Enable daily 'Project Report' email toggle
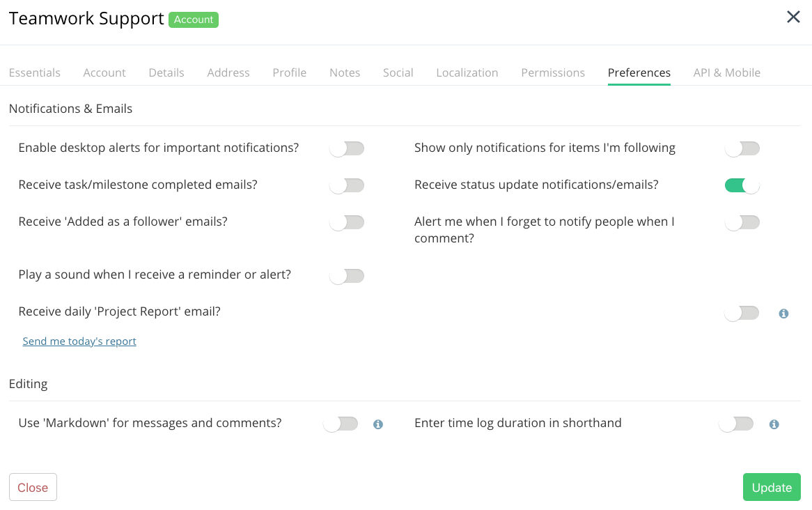This screenshot has width=812, height=510. (x=742, y=313)
